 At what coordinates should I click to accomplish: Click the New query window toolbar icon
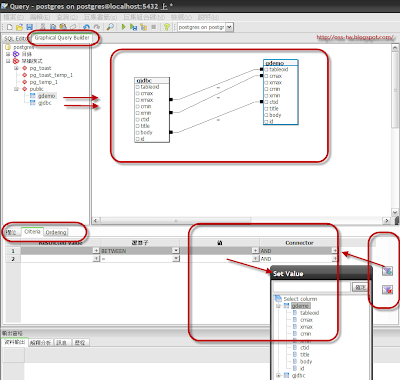pos(10,27)
